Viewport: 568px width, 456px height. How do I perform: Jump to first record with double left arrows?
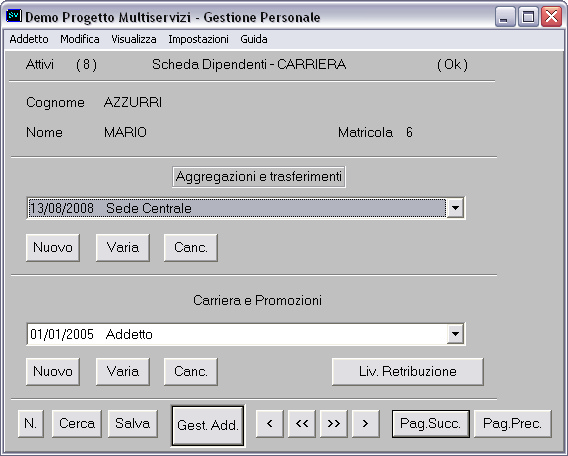(302, 423)
